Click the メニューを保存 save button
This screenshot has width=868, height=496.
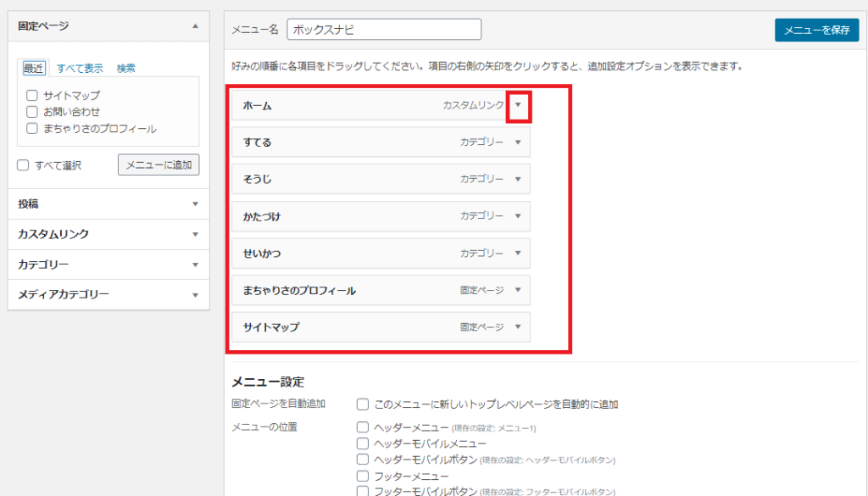(x=816, y=28)
